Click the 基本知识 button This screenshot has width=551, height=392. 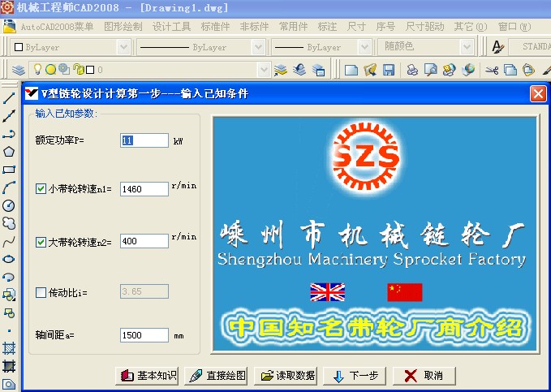point(147,376)
